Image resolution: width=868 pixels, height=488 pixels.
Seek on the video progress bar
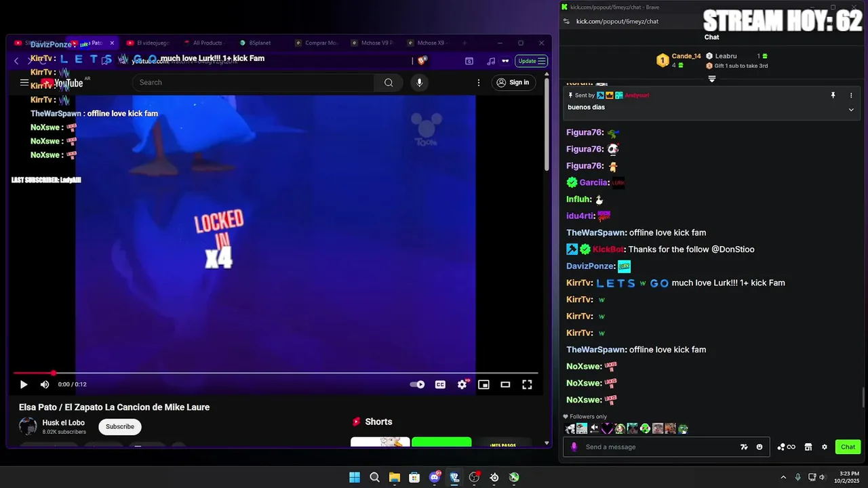pyautogui.click(x=276, y=373)
